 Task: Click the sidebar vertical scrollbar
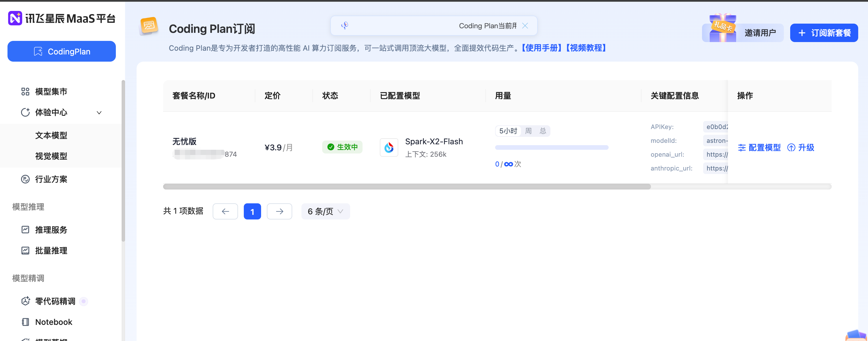[x=123, y=161]
